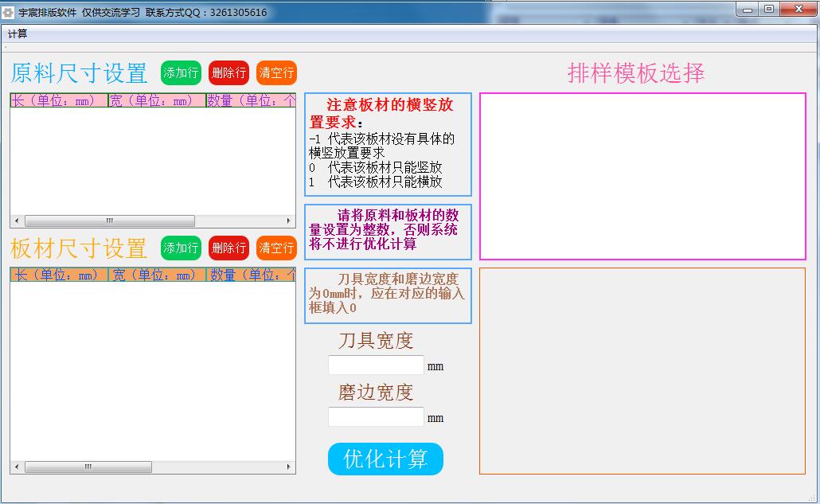Click inside the 排样模板选择 pink-bordered panel

pos(645,175)
